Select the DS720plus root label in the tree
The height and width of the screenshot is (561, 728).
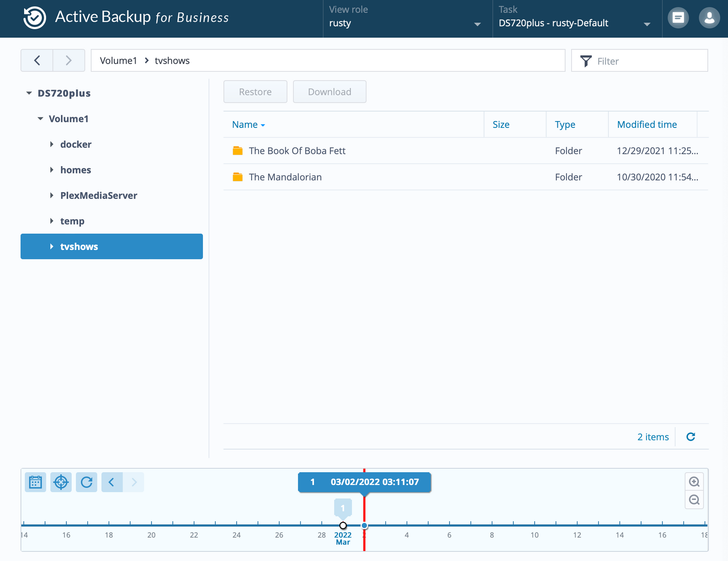point(64,93)
